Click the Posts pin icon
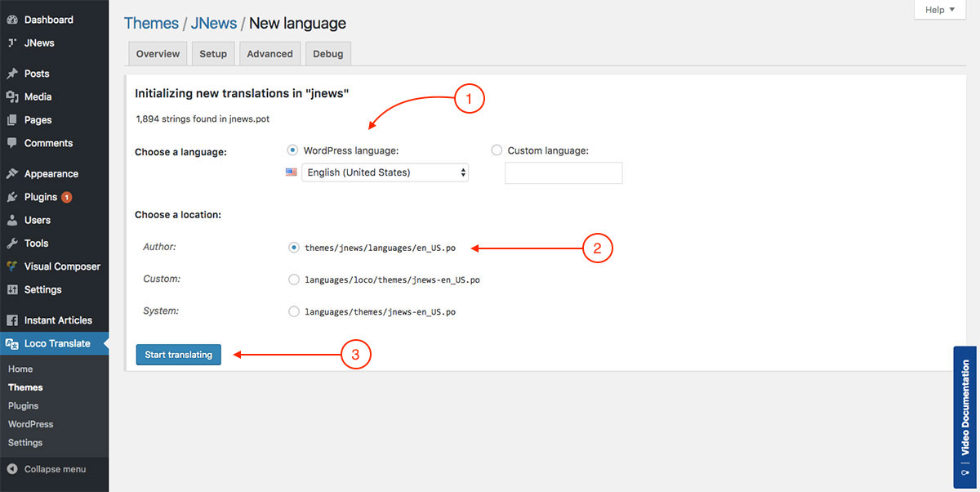980x492 pixels. pos(12,74)
